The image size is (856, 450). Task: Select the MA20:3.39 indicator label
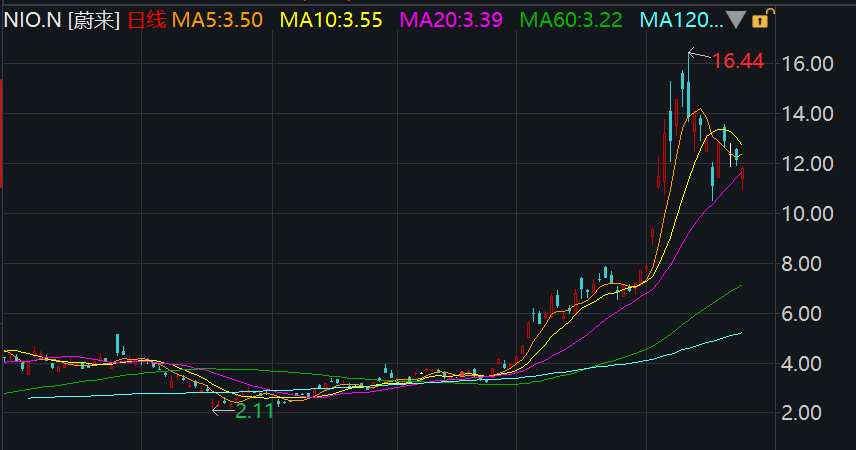[x=451, y=20]
